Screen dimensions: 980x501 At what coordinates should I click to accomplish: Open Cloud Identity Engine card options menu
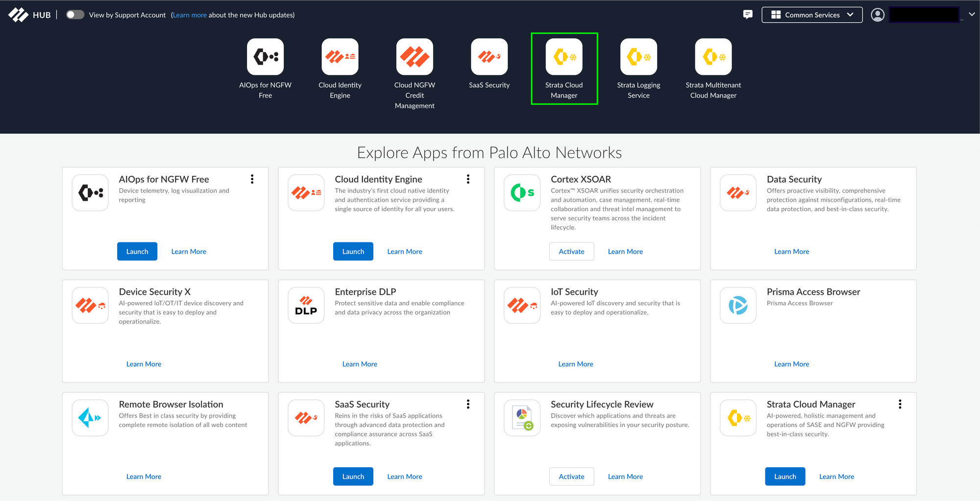click(468, 179)
